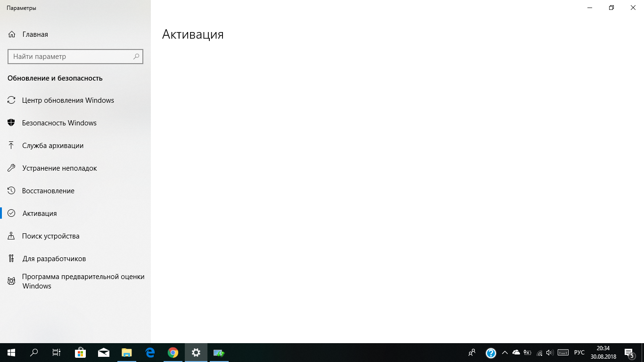644x362 pixels.
Task: Click the battery status tray icon
Action: pos(528,353)
